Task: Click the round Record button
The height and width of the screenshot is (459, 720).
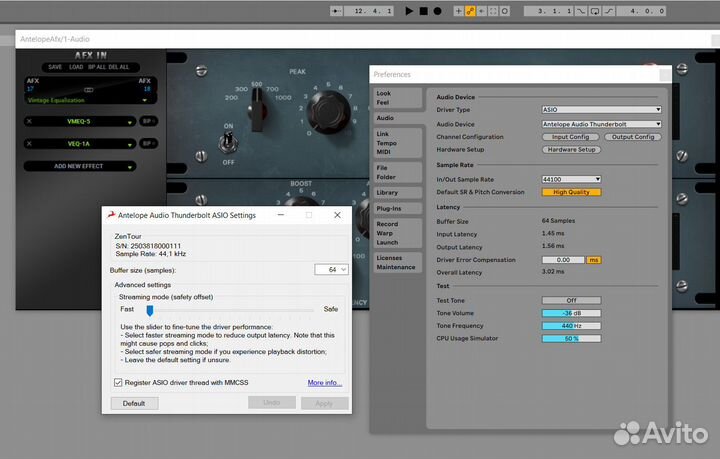Action: click(x=437, y=11)
